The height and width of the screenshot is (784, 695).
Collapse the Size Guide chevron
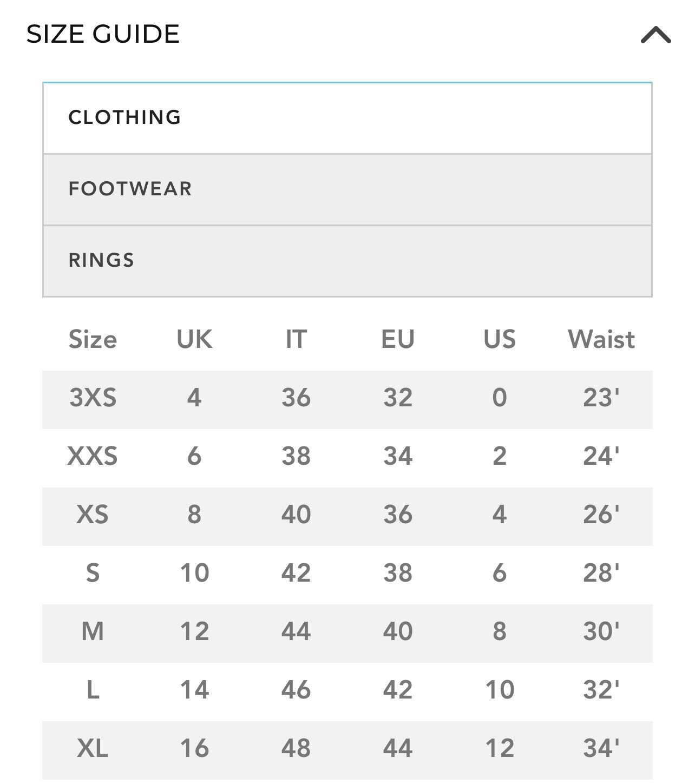655,35
